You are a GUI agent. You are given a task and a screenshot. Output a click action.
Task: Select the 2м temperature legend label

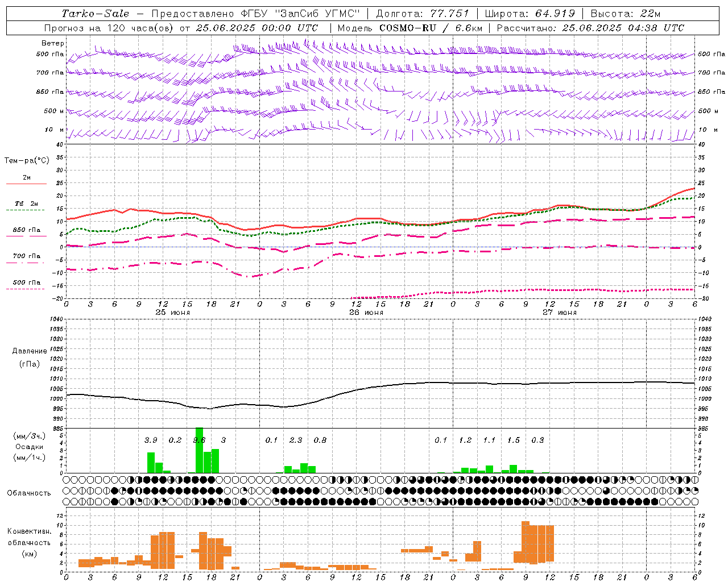[x=27, y=178]
